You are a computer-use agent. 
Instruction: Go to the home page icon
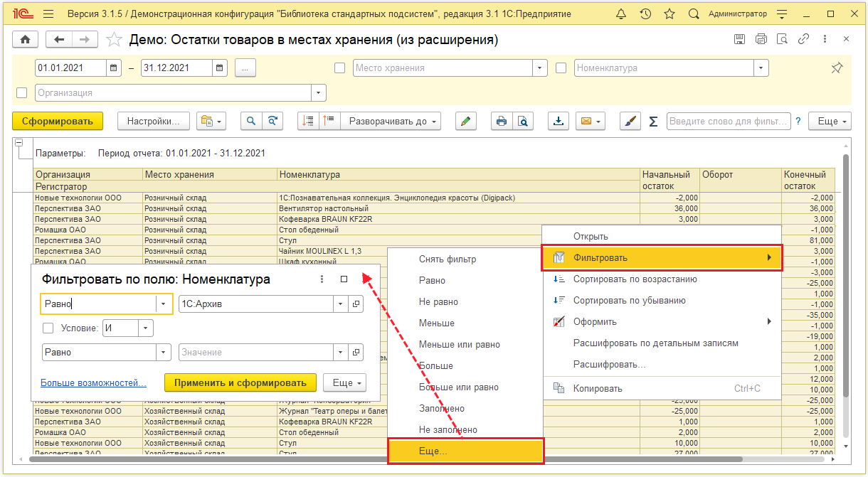point(27,40)
